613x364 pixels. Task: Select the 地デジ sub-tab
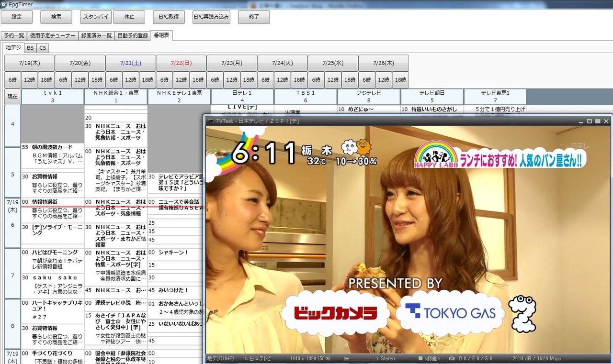[x=13, y=47]
